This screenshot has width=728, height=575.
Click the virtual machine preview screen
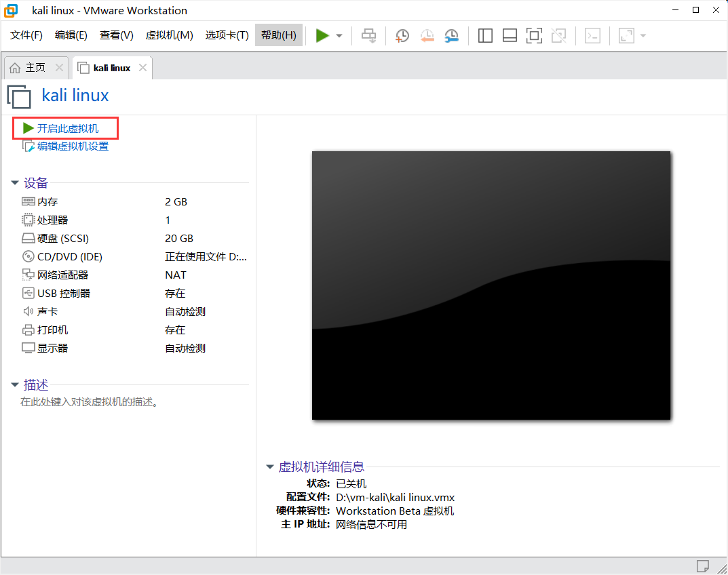(x=491, y=285)
